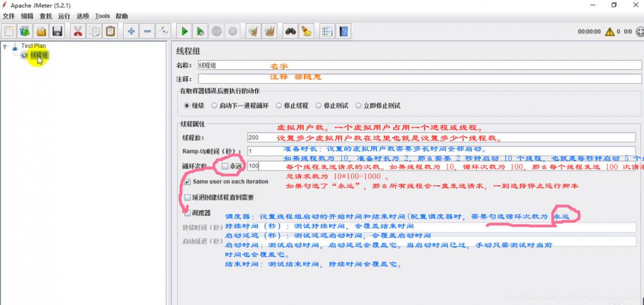Click the Expand all plus icon
The width and height of the screenshot is (644, 305).
pyautogui.click(x=131, y=31)
